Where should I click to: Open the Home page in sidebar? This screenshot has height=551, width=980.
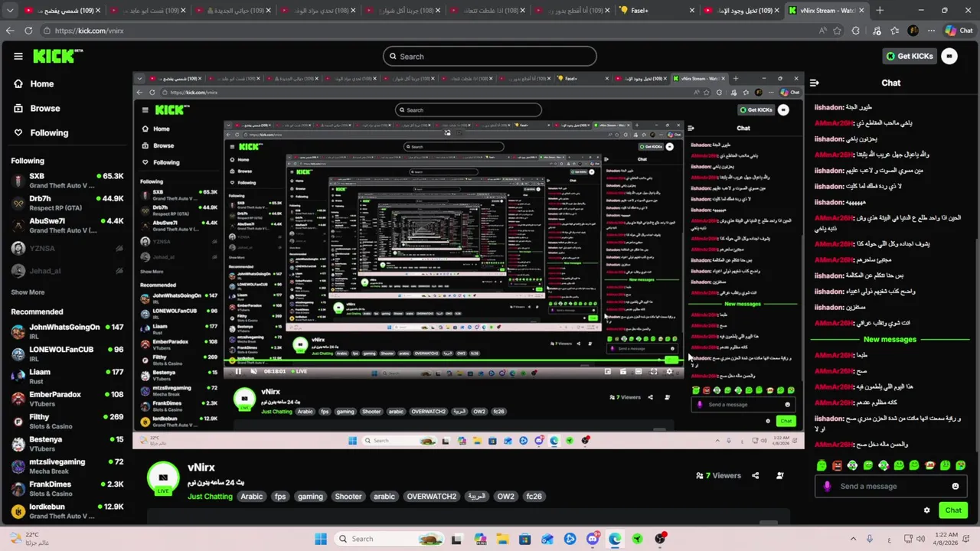click(x=34, y=84)
